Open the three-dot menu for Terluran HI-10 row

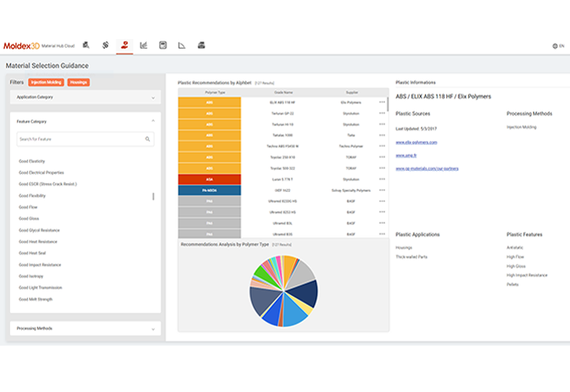pos(382,124)
